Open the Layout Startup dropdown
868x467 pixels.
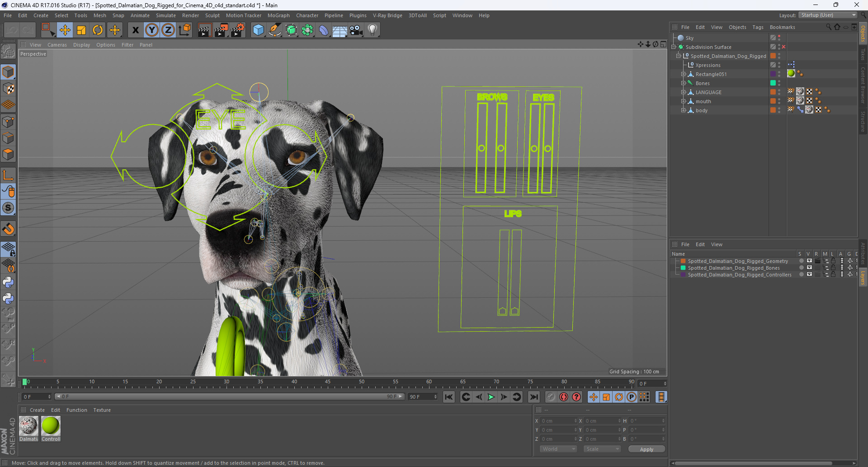click(828, 15)
